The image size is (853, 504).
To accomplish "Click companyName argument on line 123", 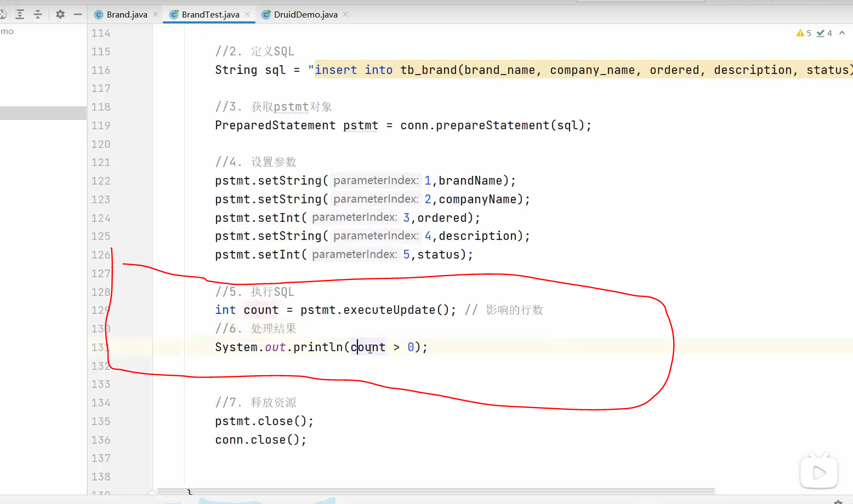I will [477, 199].
